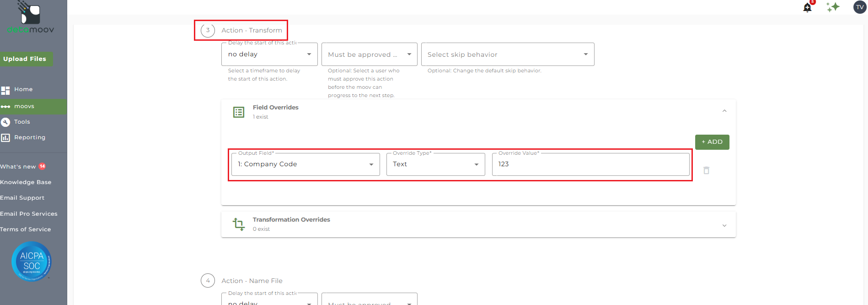Delete the Company Code override row

pos(706,170)
